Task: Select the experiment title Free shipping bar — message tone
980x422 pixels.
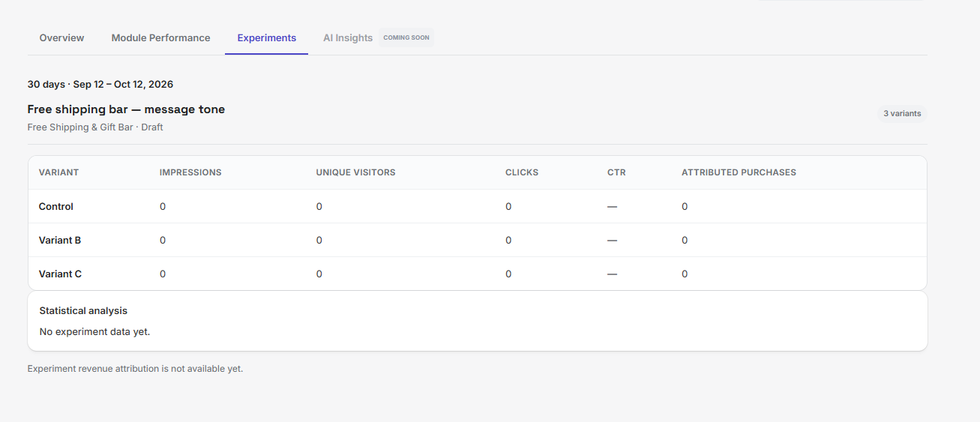Action: 126,109
